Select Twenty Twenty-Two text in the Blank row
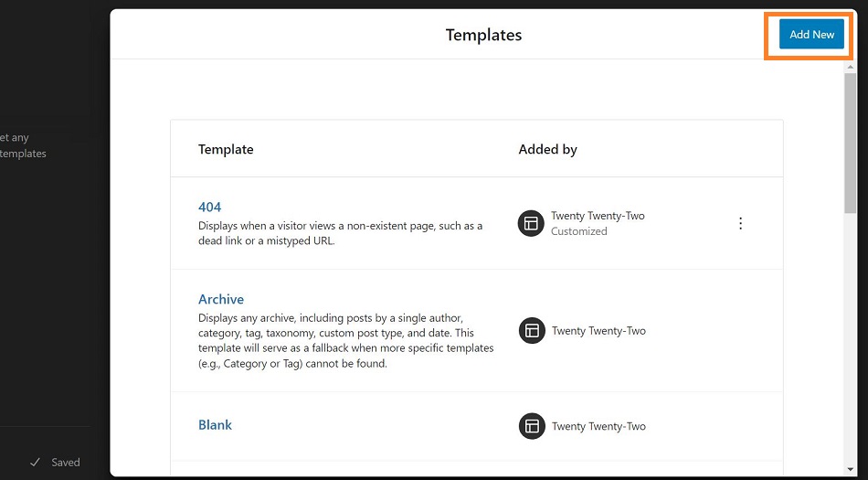 point(599,427)
